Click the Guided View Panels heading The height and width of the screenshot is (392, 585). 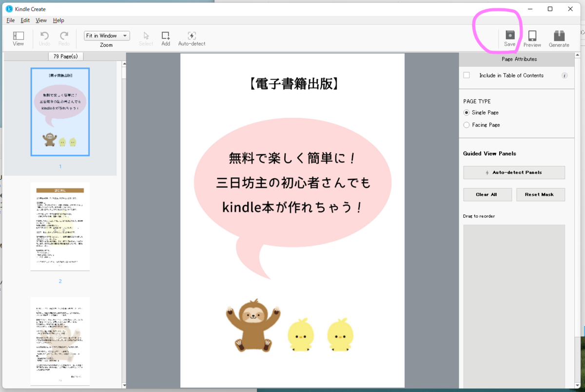tap(489, 153)
